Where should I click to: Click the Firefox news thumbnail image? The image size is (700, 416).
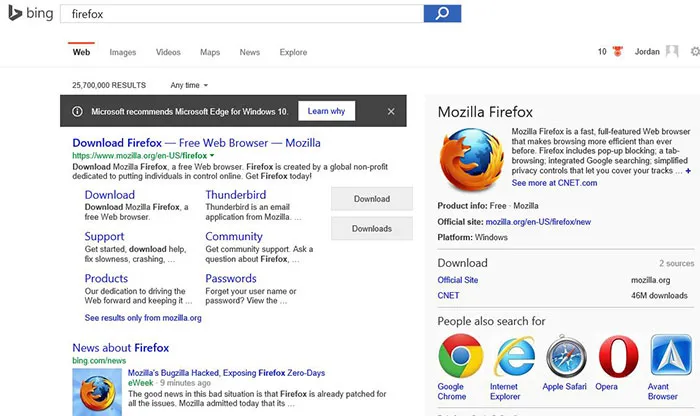coord(97,393)
